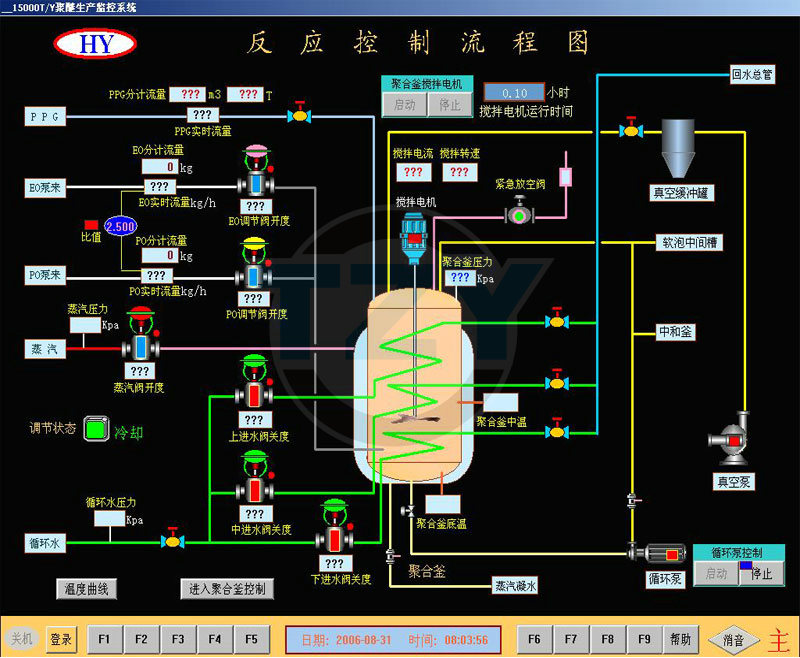Click the EO调节阀 control valve icon
The image size is (800, 658).
(256, 183)
